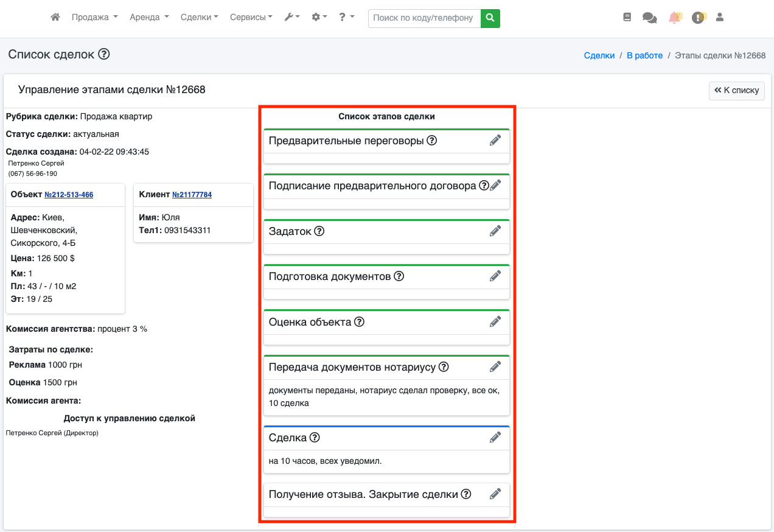The height and width of the screenshot is (532, 774).
Task: Open the book icon in top bar
Action: (x=627, y=18)
